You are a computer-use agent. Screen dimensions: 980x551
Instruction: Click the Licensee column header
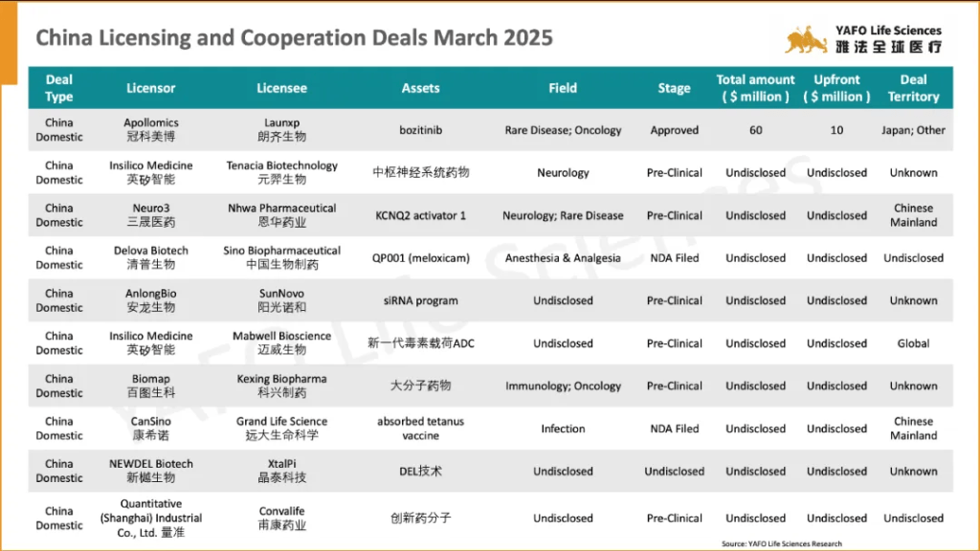click(x=281, y=88)
